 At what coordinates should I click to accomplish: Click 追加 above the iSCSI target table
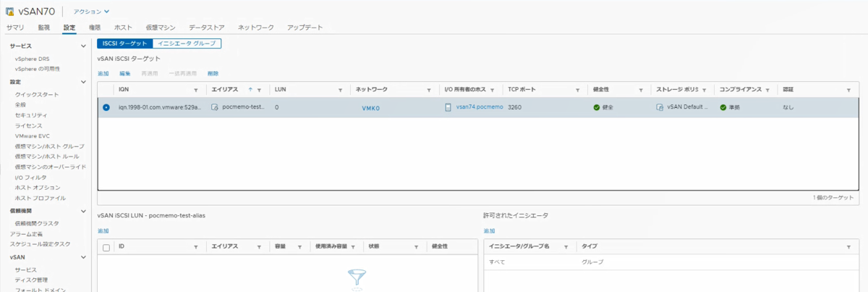(x=103, y=73)
